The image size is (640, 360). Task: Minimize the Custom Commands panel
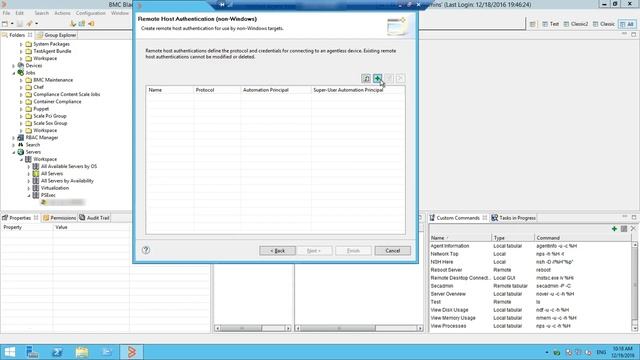(624, 217)
